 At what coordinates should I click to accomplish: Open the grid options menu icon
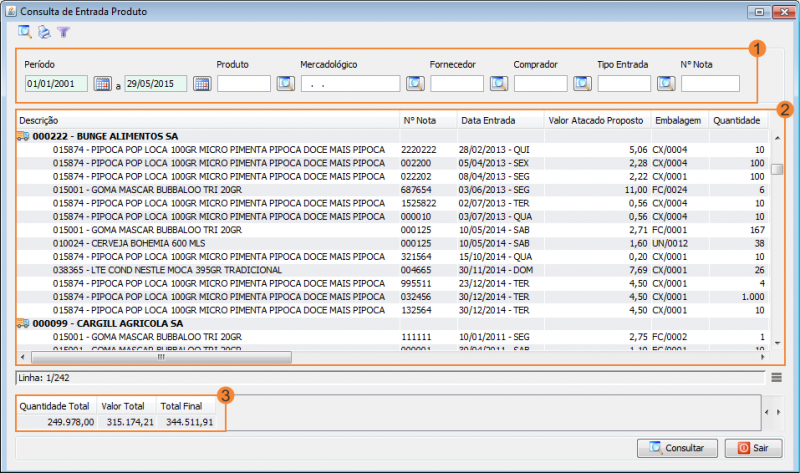coord(777,378)
